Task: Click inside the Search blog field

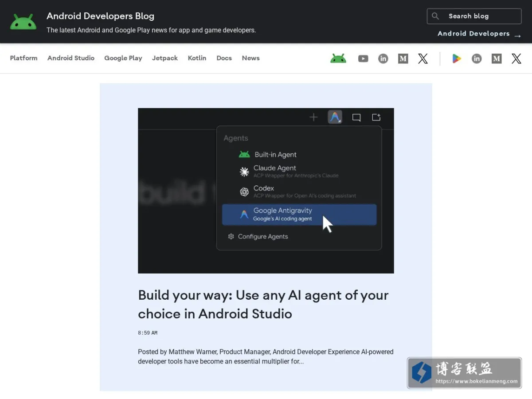Action: 474,16
